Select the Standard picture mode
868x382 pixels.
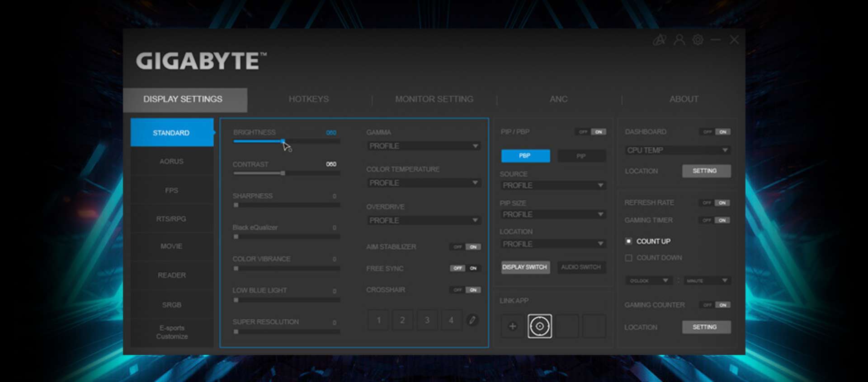pos(172,132)
